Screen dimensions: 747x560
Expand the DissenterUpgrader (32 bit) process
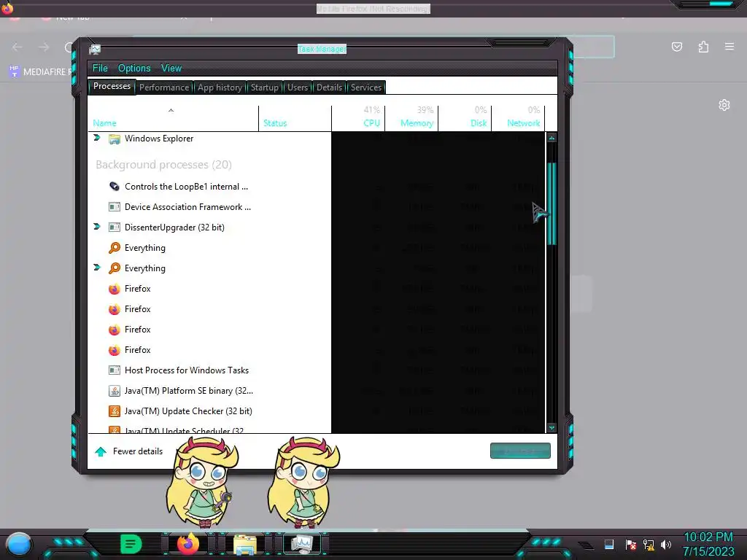click(x=97, y=227)
